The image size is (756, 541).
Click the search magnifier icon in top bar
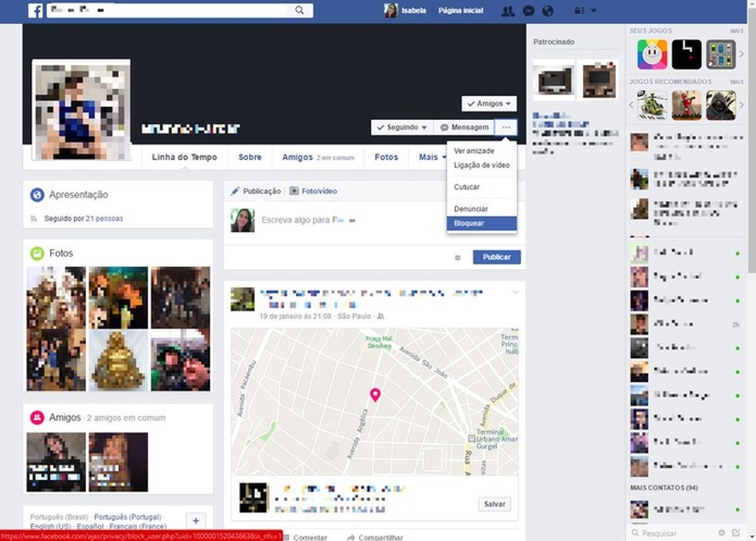coord(300,11)
